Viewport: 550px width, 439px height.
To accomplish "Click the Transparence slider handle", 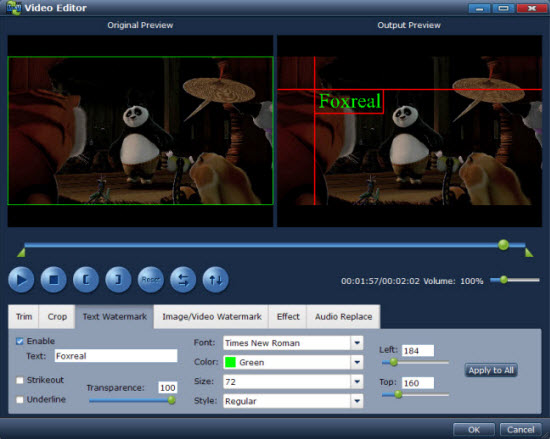I will [172, 400].
